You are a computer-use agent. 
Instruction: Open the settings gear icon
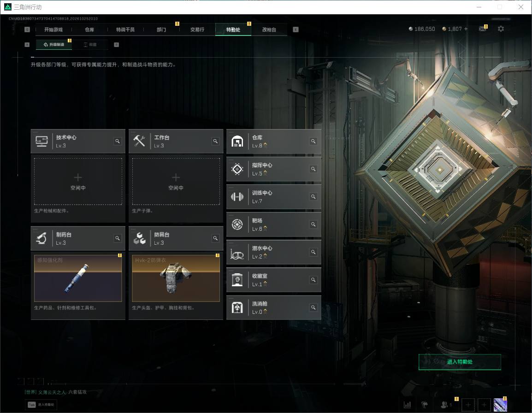pos(501,29)
